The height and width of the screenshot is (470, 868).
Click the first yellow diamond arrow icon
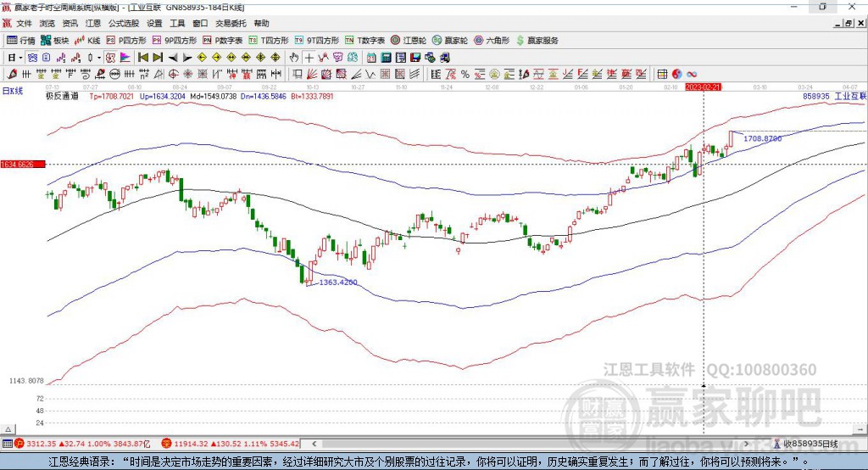(x=202, y=58)
